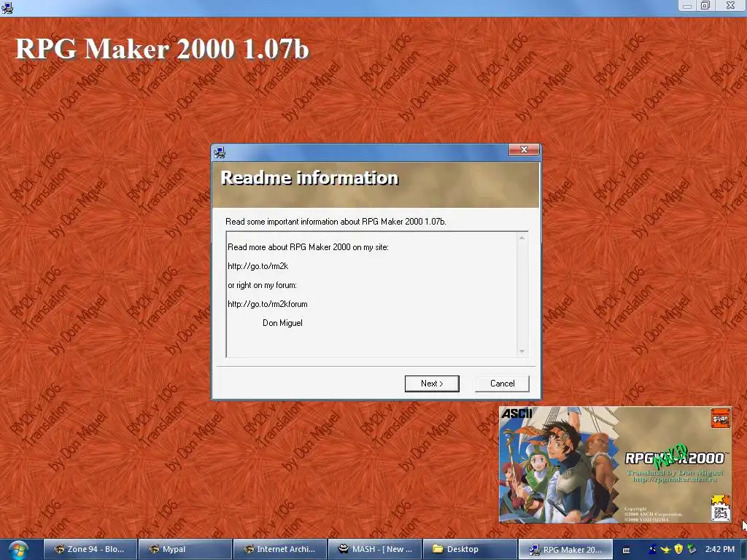Click the RPG Maker 2000 splash artwork

pos(615,464)
